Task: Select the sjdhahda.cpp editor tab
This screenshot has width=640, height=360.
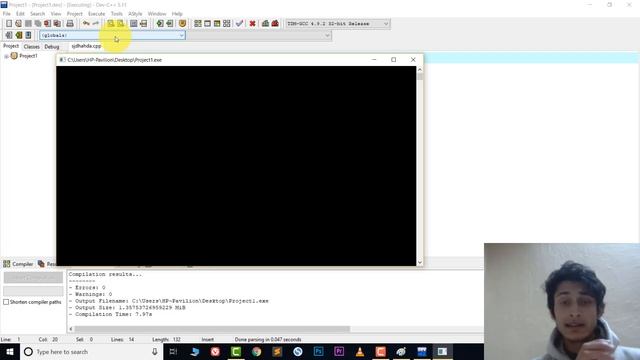Action: [x=86, y=46]
